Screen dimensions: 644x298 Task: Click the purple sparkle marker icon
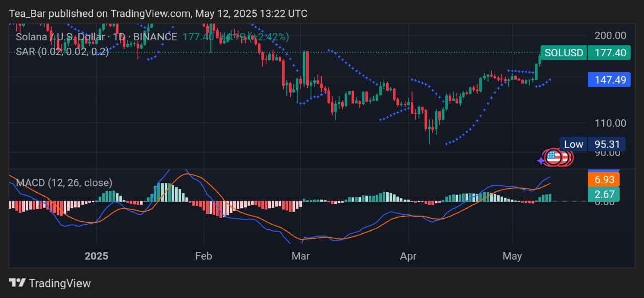541,161
